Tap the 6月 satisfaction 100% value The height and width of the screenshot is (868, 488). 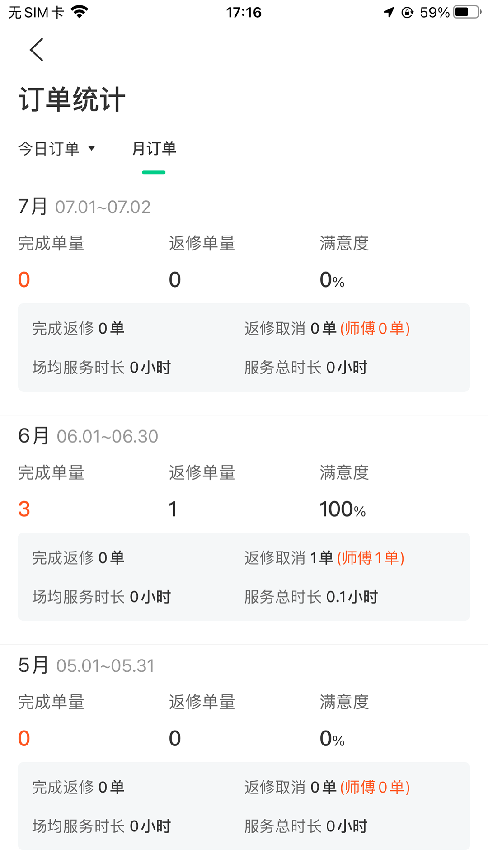click(x=342, y=509)
